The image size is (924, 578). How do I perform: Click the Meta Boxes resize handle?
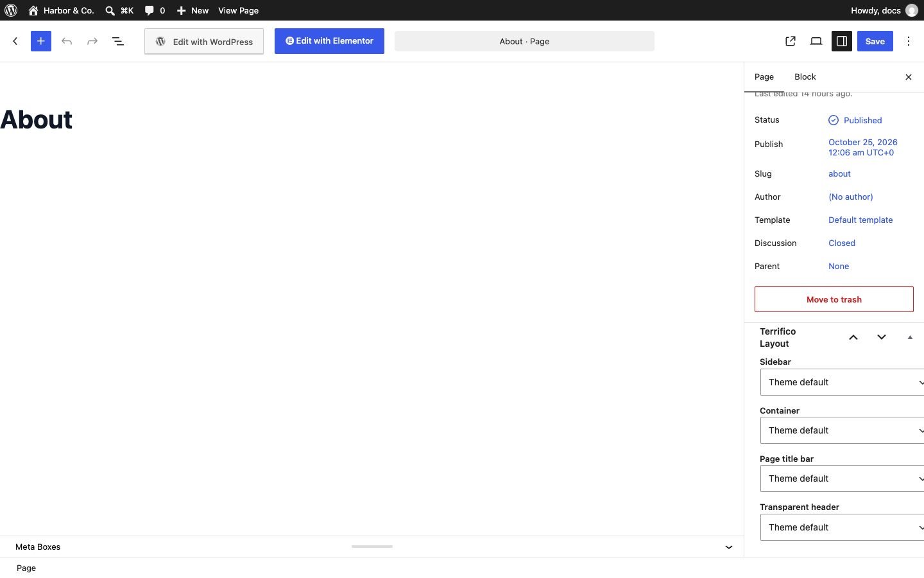click(x=372, y=547)
